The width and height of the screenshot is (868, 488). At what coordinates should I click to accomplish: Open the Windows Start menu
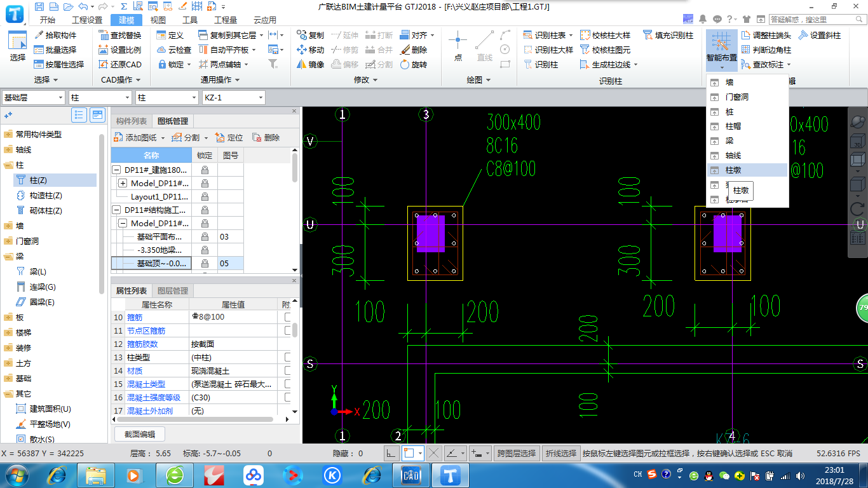coord(15,475)
